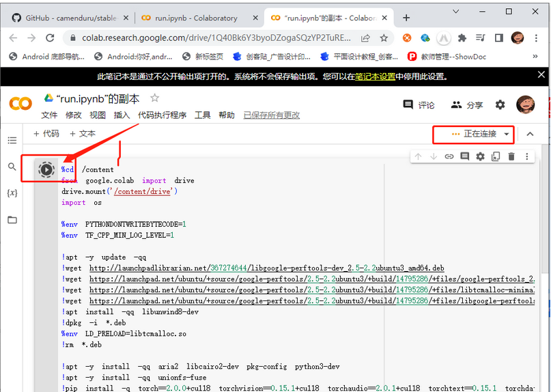Open Chrome's three-dot menu
This screenshot has width=551, height=392.
pos(536,38)
